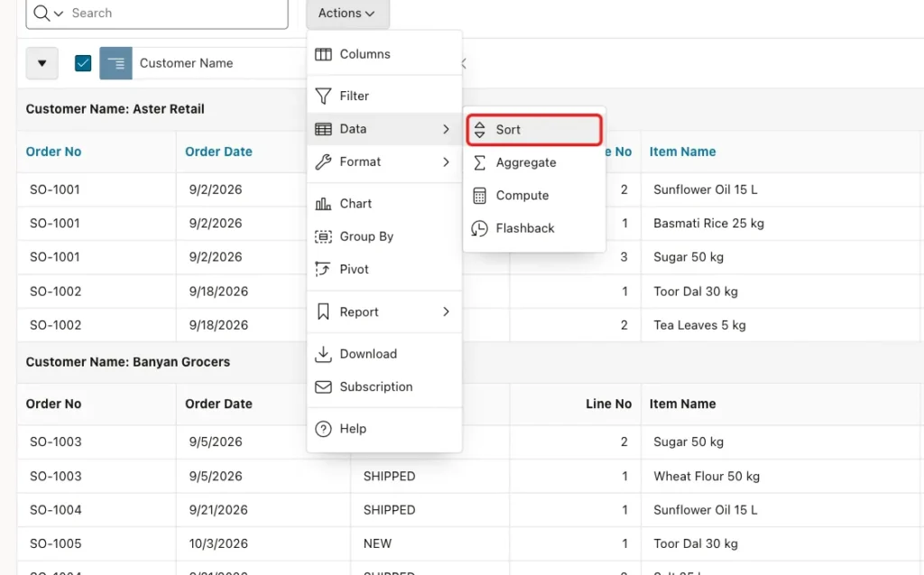Click the Download arrow icon
This screenshot has width=924, height=575.
323,354
